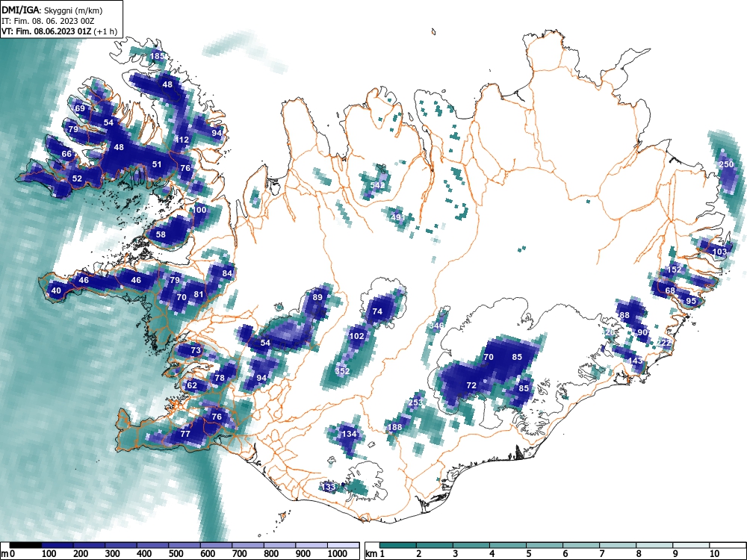Click the "68" value in the Eastfjords
This screenshot has width=747, height=560.
(670, 290)
